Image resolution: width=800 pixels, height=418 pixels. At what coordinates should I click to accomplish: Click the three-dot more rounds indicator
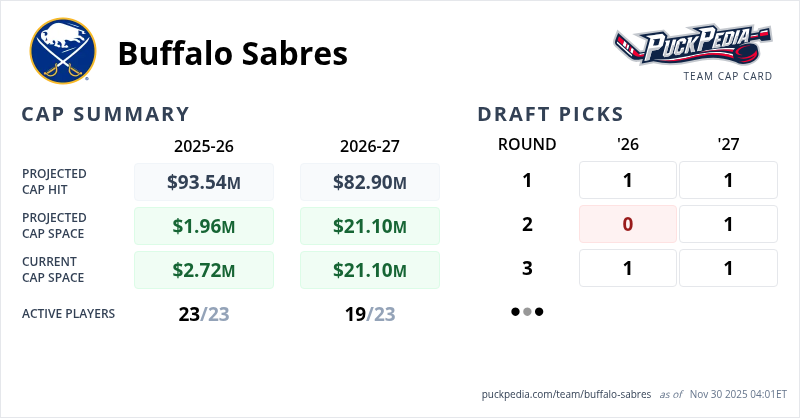tap(527, 312)
